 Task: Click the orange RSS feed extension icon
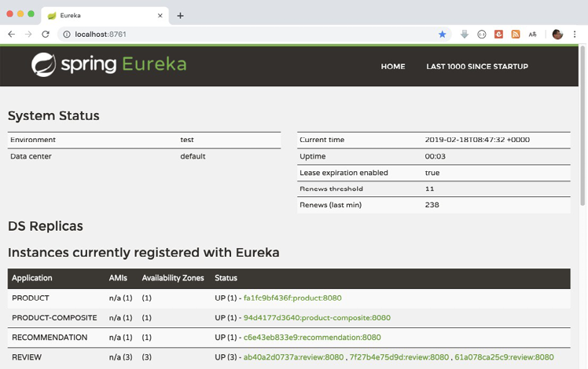coord(516,34)
